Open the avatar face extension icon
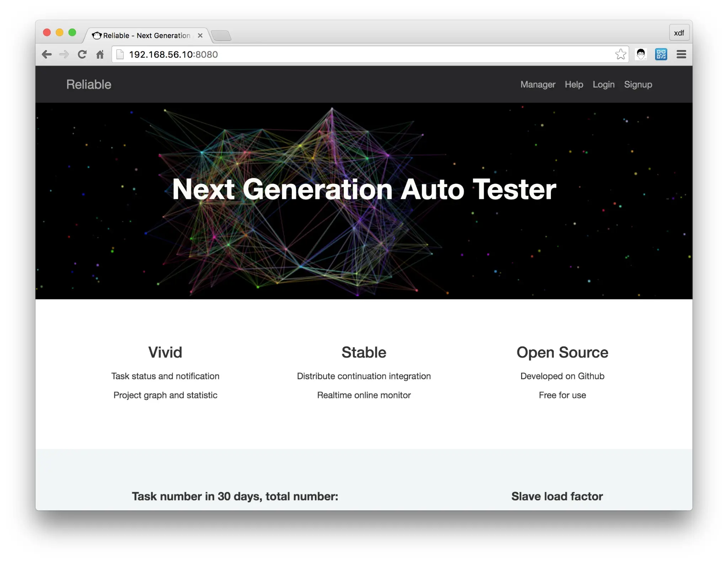The width and height of the screenshot is (728, 561). point(641,54)
